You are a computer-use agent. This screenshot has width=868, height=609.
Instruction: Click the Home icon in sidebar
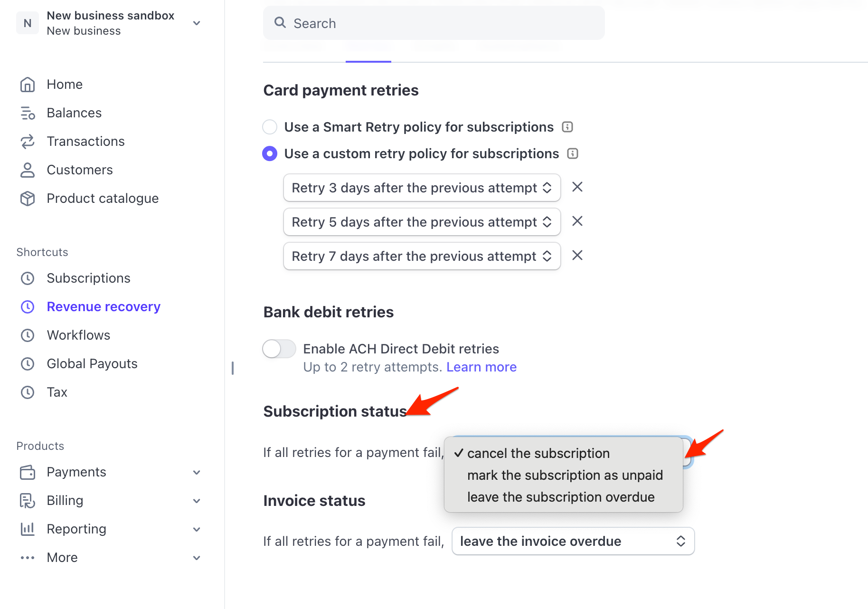click(28, 85)
